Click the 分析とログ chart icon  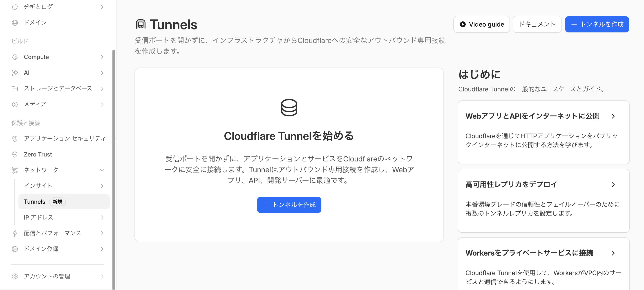[x=15, y=7]
